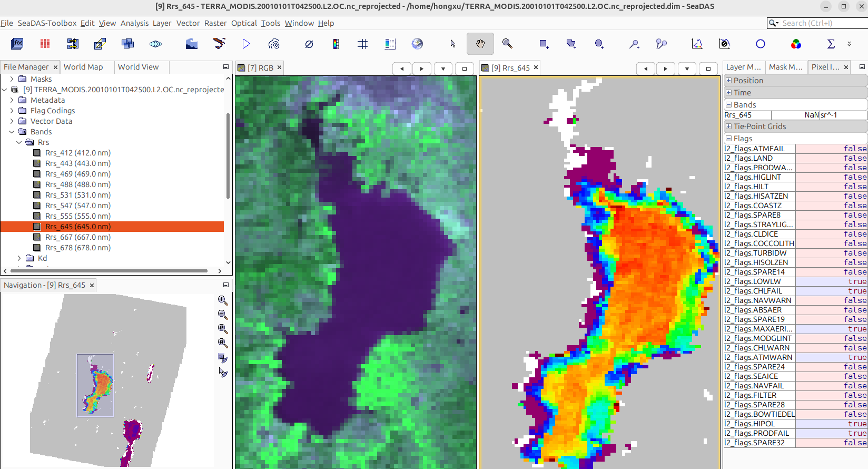The width and height of the screenshot is (868, 469).
Task: Switch to the [7] RGB view tab
Action: [x=260, y=68]
